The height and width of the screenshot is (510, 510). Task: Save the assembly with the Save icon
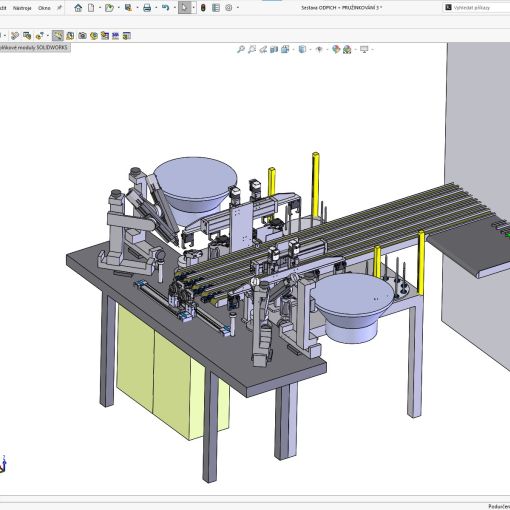coord(128,8)
